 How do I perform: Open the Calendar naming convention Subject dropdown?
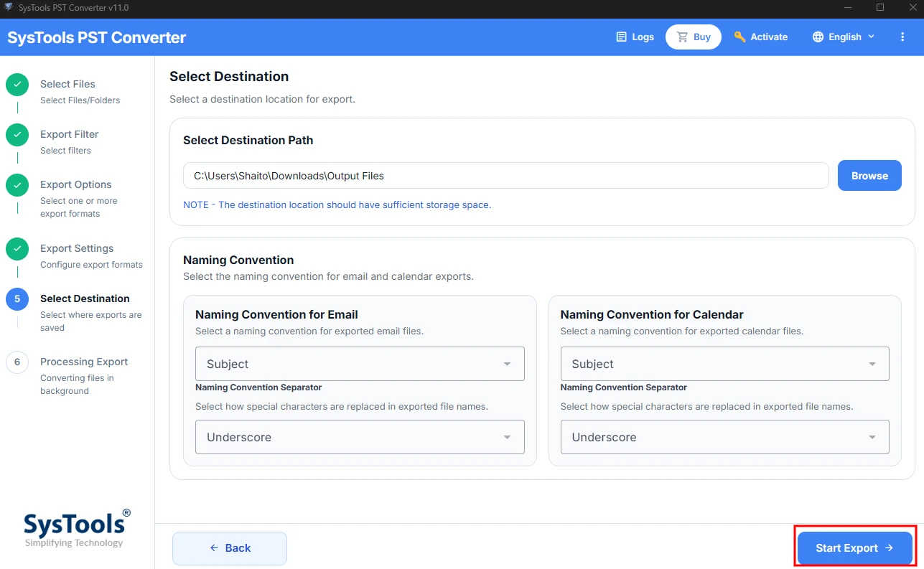click(x=725, y=364)
